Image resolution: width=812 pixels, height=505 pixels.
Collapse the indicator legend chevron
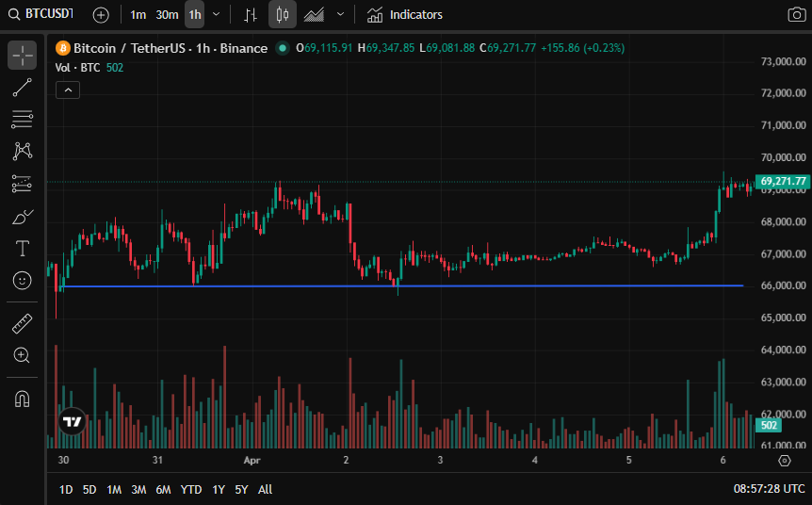click(68, 90)
